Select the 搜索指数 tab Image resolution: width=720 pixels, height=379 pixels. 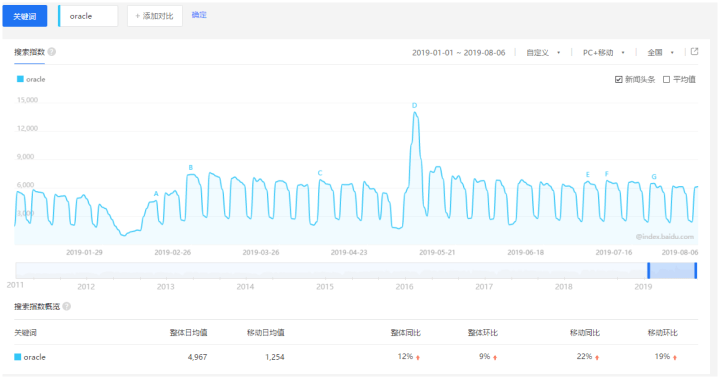[x=29, y=52]
